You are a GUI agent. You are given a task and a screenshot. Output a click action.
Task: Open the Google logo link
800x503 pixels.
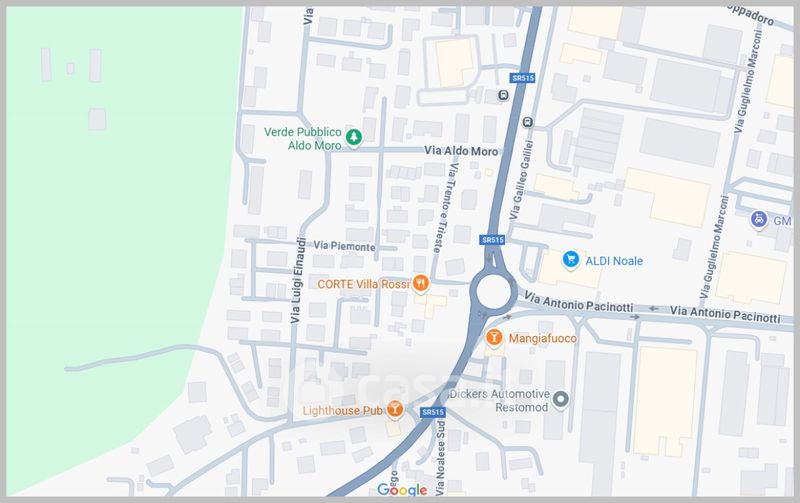[x=402, y=490]
